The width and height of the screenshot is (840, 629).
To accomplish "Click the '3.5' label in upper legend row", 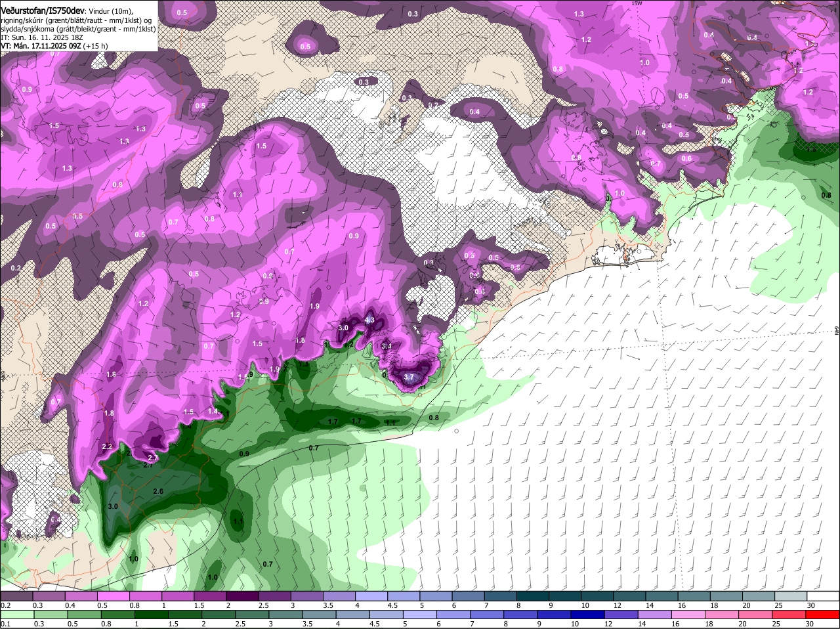I will tap(328, 605).
